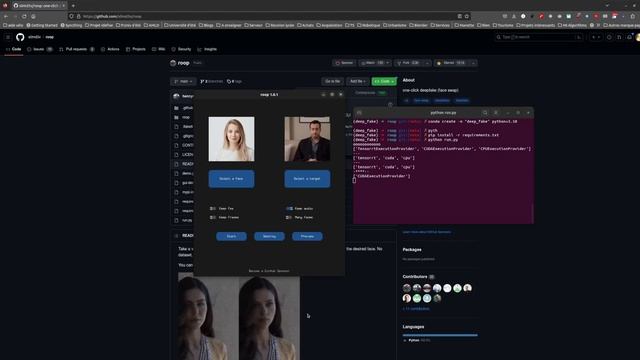The height and width of the screenshot is (360, 640).
Task: Open the main branch dropdown
Action: point(183,81)
